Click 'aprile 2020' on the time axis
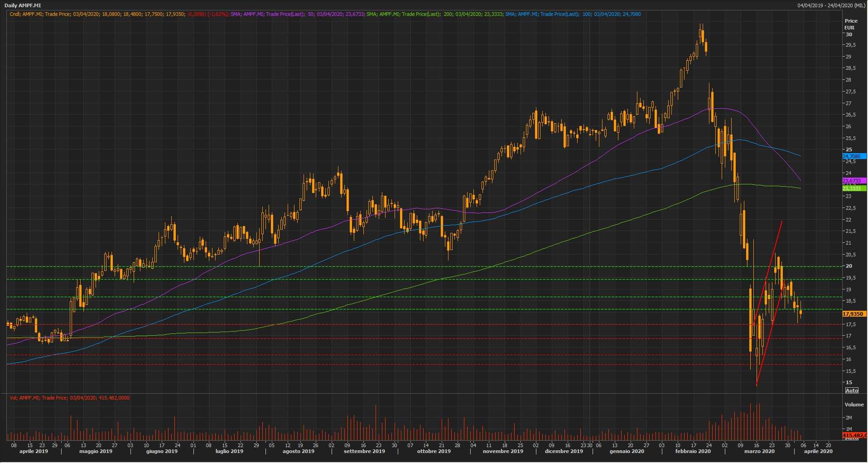The height and width of the screenshot is (463, 868). [818, 451]
